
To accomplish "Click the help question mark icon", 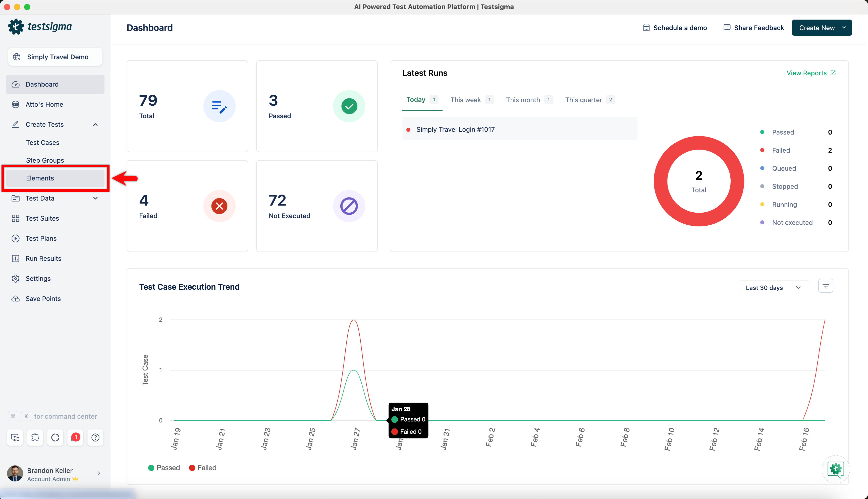I will (95, 437).
